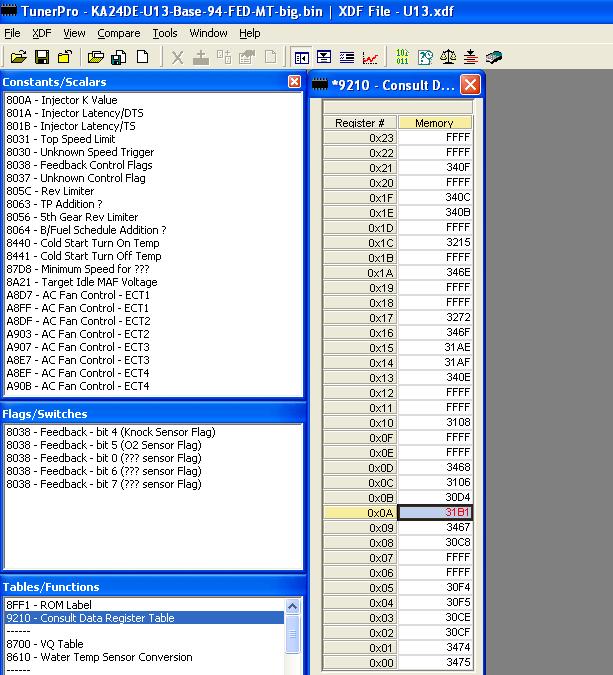The width and height of the screenshot is (613, 675).
Task: Click the Close Bin folder icon
Action: [x=65, y=57]
